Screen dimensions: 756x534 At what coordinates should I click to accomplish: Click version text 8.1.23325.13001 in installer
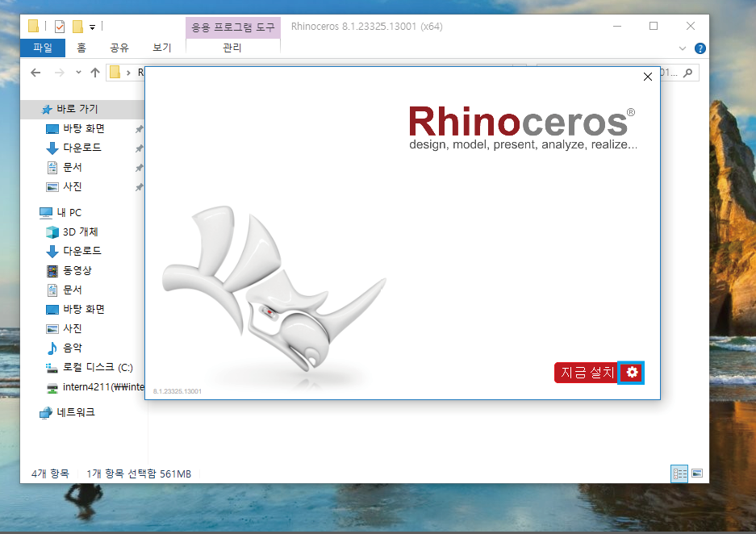tap(178, 391)
